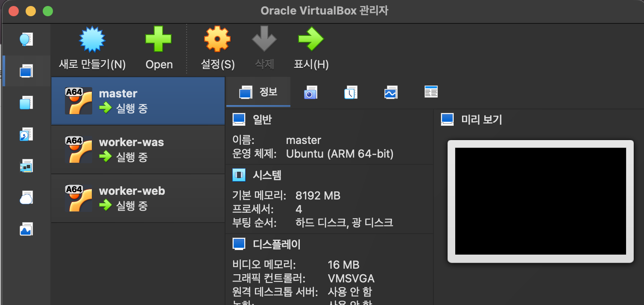
Task: Click the 하드 디스크, 광 디스크 boot order
Action: pyautogui.click(x=344, y=223)
